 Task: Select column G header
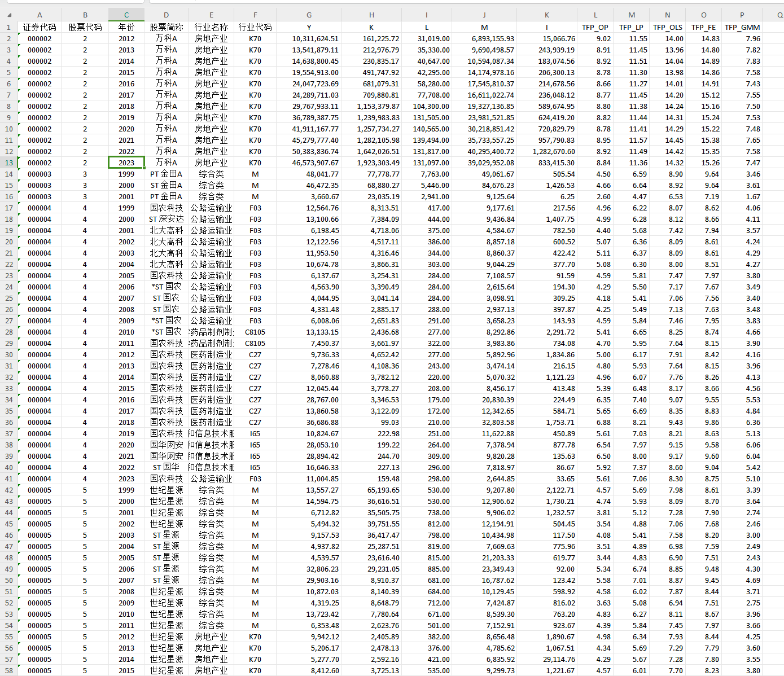coord(309,15)
